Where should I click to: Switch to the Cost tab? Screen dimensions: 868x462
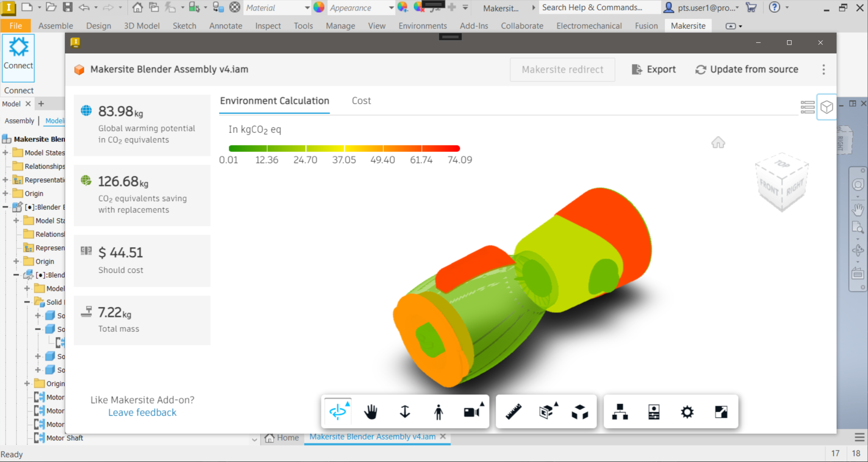pyautogui.click(x=361, y=101)
